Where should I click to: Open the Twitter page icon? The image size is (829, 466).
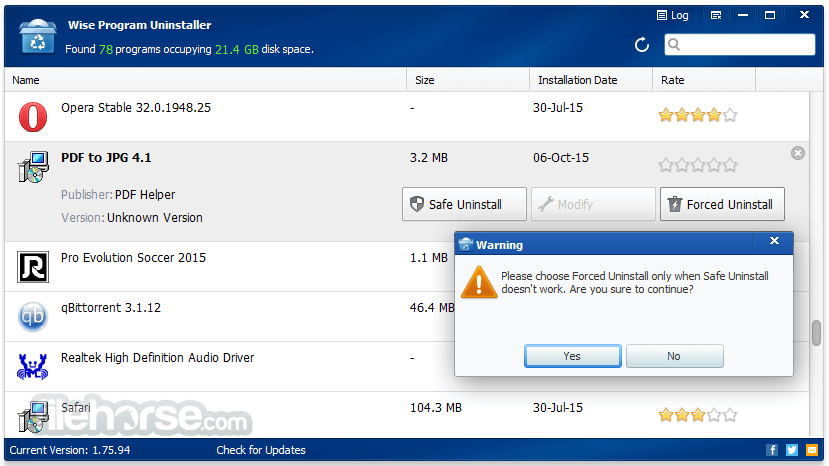tap(791, 450)
